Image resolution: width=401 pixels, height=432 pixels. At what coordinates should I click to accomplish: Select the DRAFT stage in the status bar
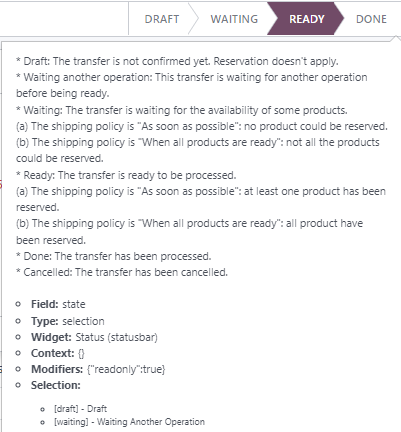click(x=162, y=19)
